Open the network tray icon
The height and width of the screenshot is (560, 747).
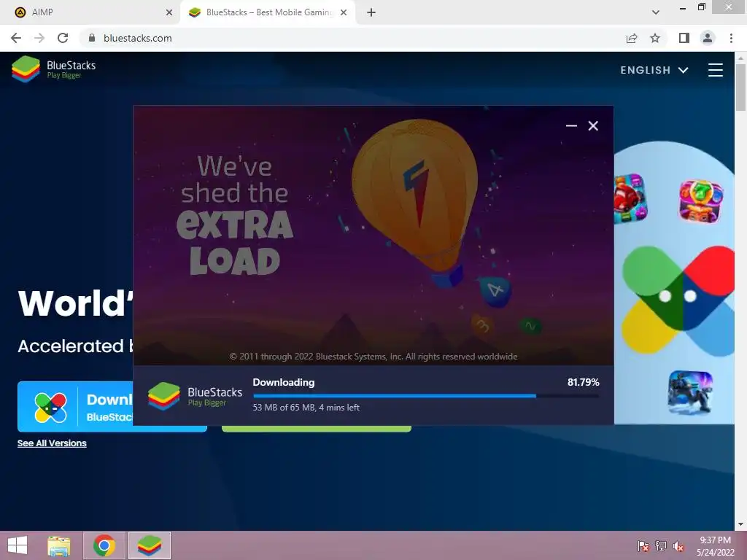tap(661, 546)
